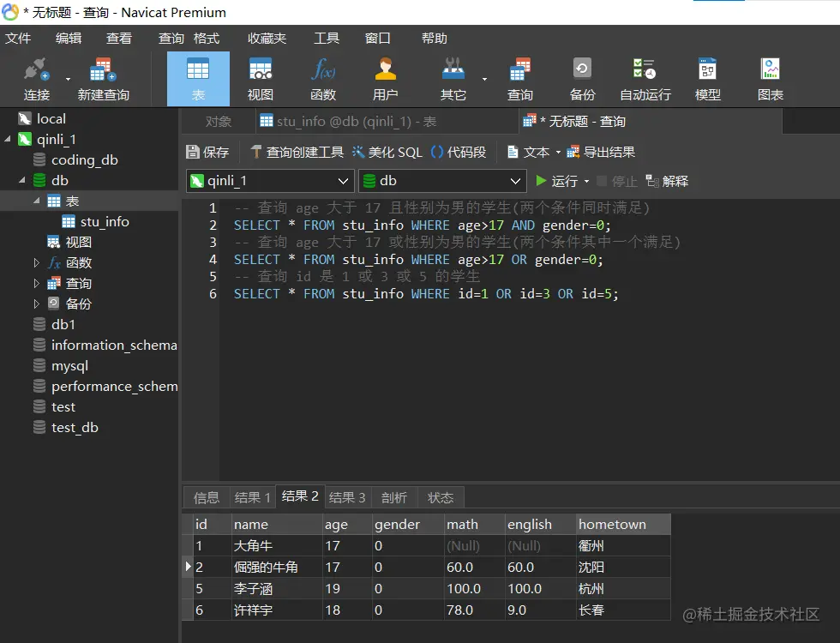
Task: Open the 编辑 menu
Action: tap(69, 38)
